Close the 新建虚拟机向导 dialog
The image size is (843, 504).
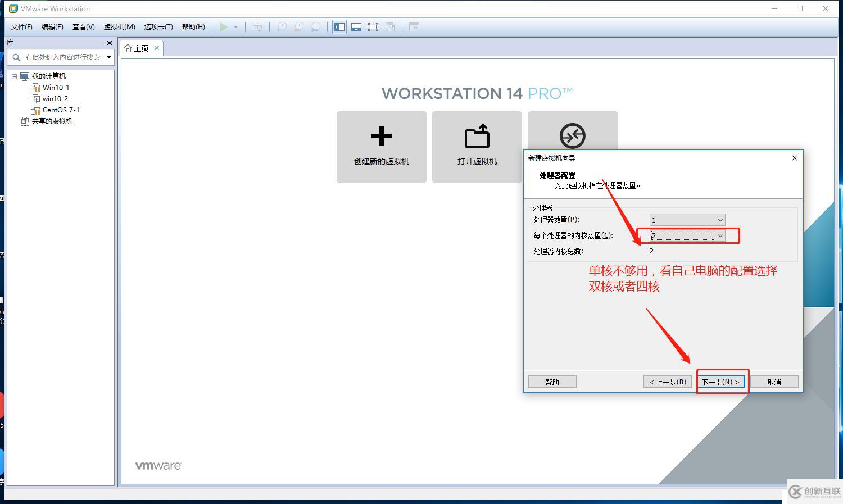tap(795, 158)
